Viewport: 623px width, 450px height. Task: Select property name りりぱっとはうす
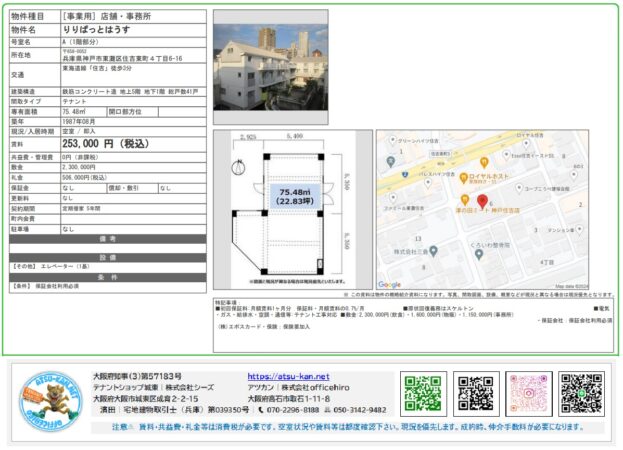[97, 30]
